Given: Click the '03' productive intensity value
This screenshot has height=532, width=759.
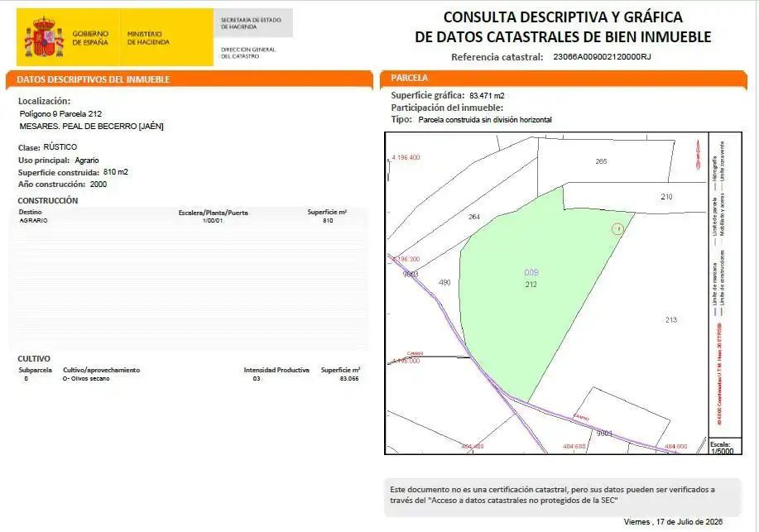Looking at the screenshot, I should [x=257, y=379].
